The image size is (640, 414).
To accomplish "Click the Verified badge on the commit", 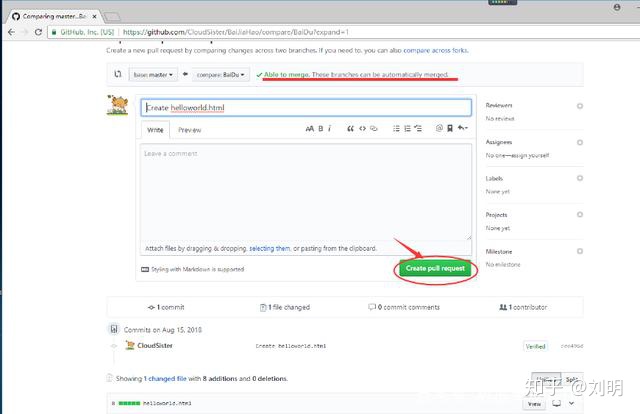I will (536, 346).
